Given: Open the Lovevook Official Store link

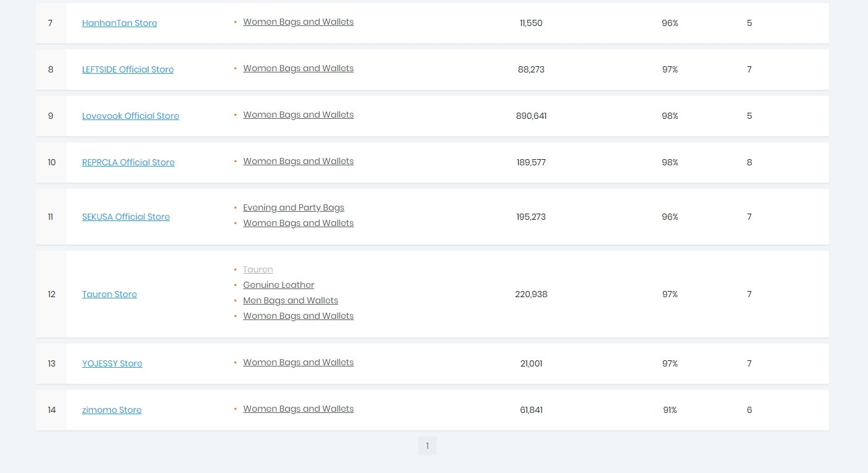Looking at the screenshot, I should pos(130,116).
